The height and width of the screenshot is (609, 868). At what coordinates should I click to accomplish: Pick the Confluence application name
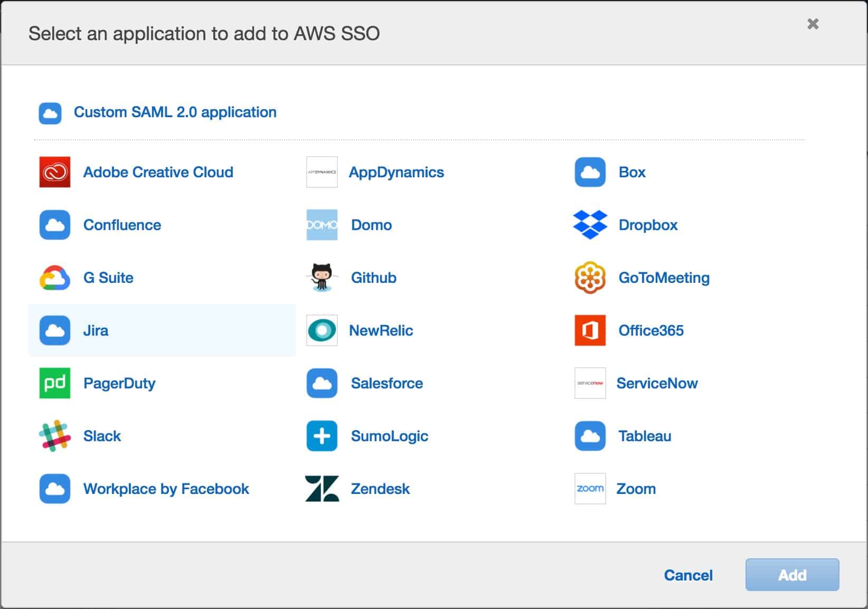(x=122, y=225)
